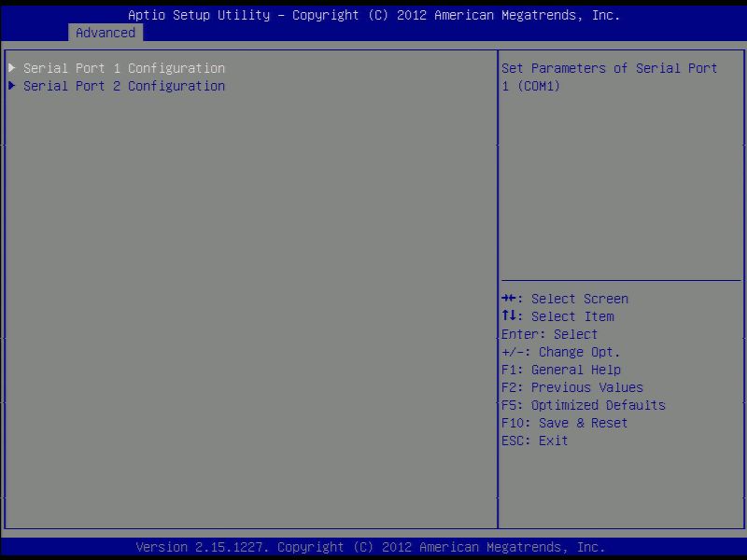Click the left-right arrows Select Screen icon
The width and height of the screenshot is (747, 560).
point(509,298)
